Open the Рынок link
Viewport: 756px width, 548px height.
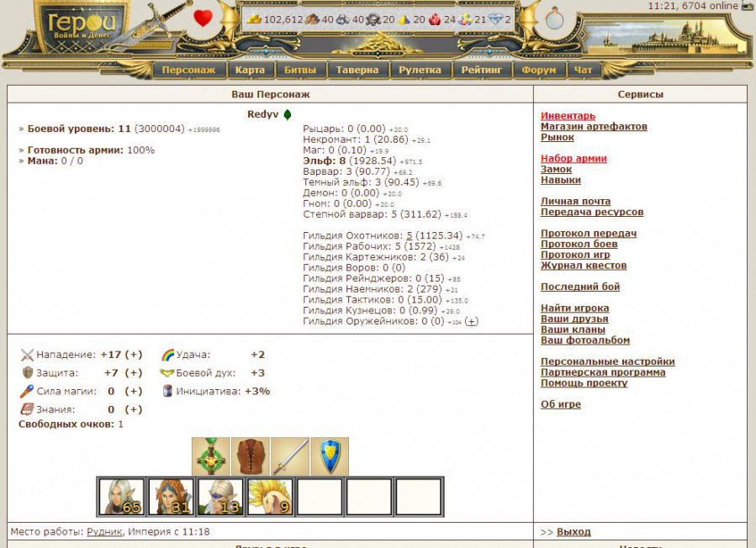point(558,137)
